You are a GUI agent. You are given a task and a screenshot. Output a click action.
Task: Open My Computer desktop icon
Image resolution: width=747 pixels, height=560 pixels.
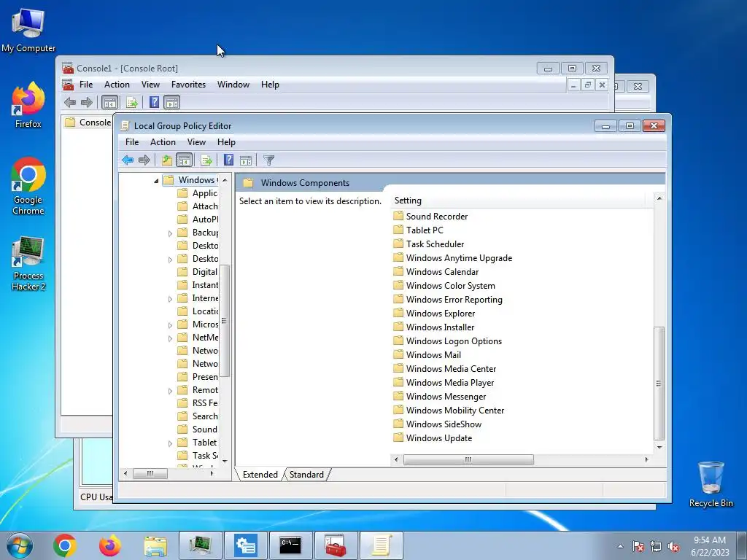(x=28, y=29)
